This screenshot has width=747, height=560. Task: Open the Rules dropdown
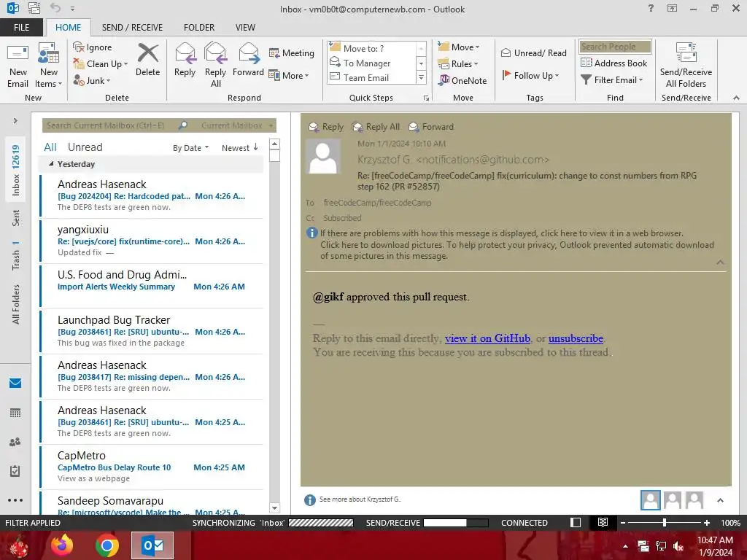[458, 64]
